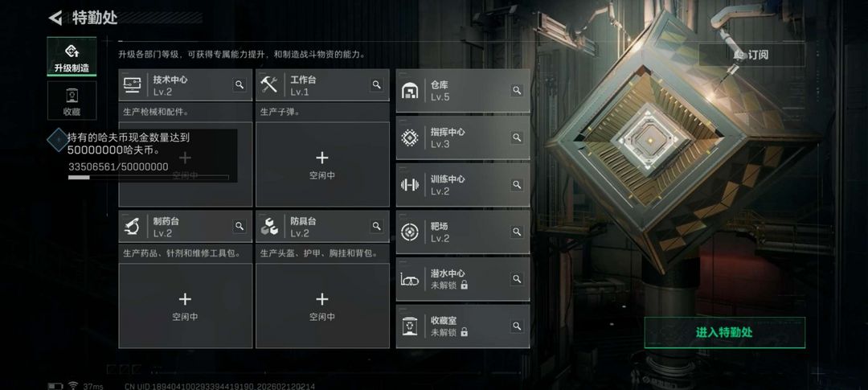868x390 pixels.
Task: Open magnifier details for 防具台
Action: (376, 226)
